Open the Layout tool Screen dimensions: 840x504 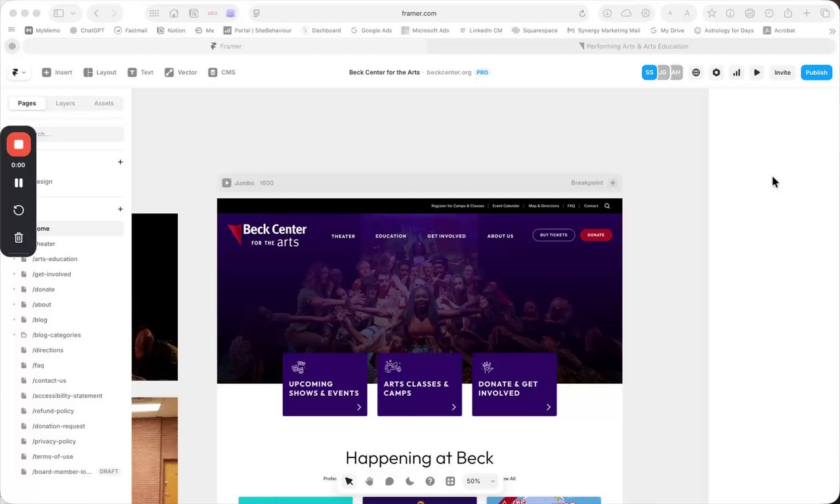point(100,72)
